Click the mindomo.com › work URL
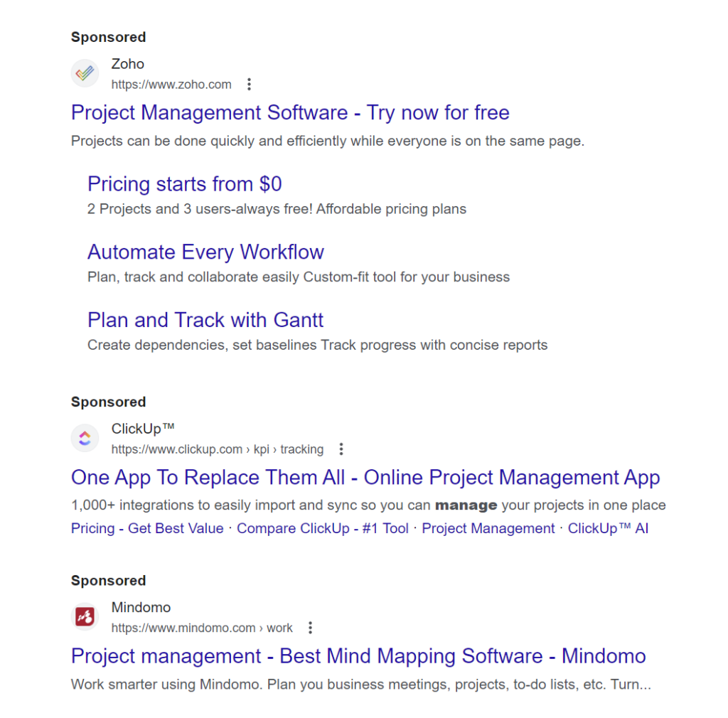Viewport: 728px width, 718px height. click(x=202, y=628)
